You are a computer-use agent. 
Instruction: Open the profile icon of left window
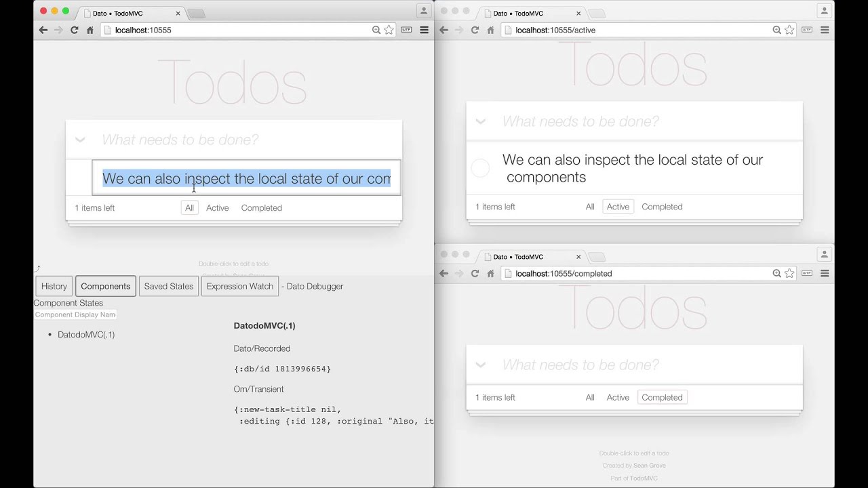(x=424, y=11)
